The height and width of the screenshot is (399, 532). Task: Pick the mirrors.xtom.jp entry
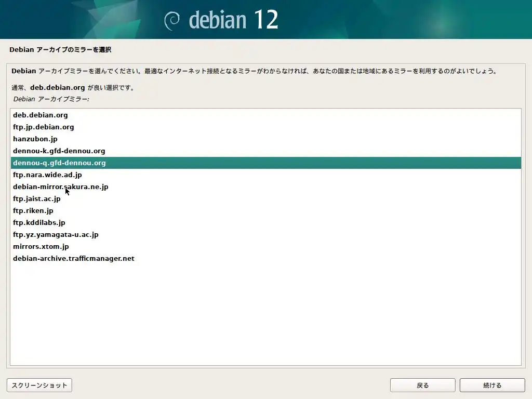[265, 246]
